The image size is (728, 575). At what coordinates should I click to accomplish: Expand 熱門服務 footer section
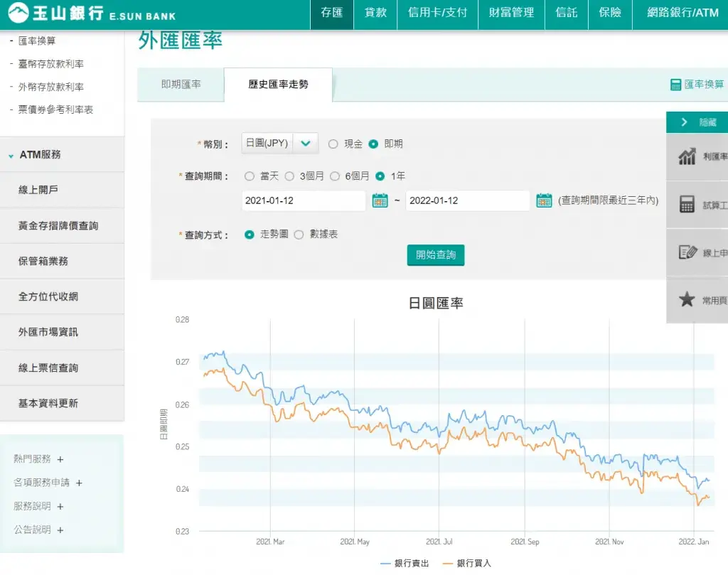[60, 459]
